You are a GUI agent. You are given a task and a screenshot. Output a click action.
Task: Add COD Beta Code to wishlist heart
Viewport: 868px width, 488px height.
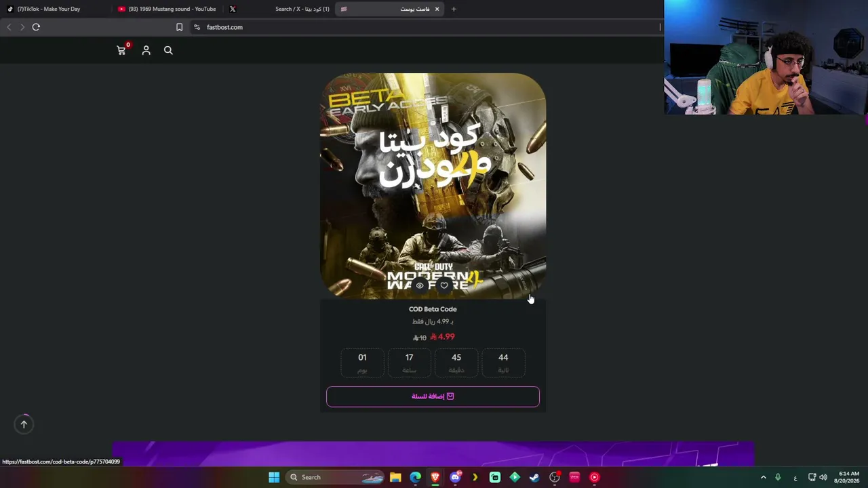[x=444, y=285]
